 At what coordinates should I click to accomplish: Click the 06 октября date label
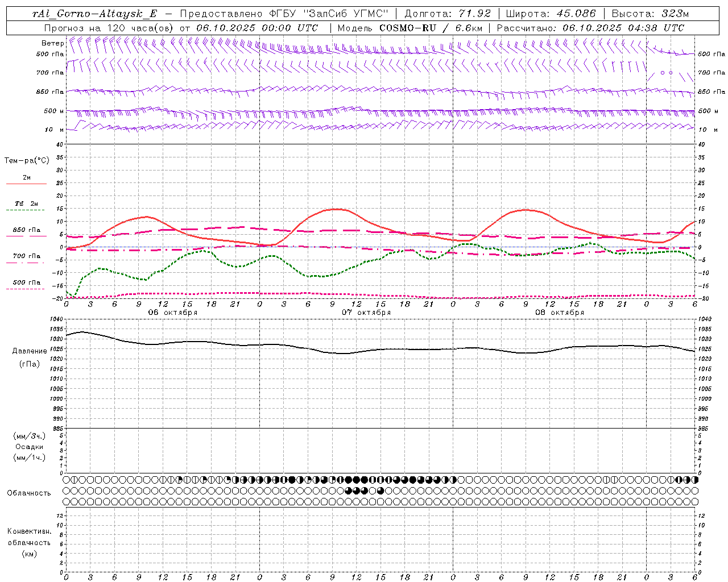pos(173,313)
